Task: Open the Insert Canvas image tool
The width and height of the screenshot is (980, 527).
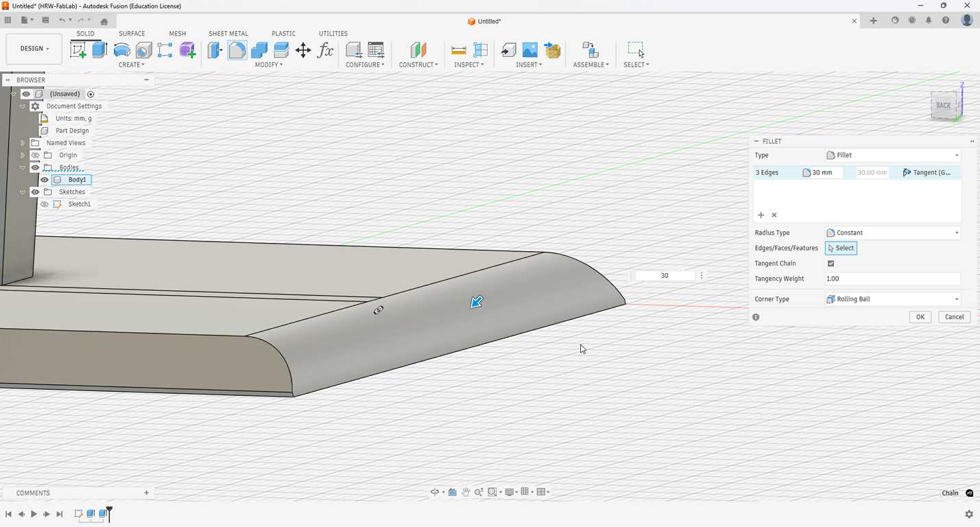Action: (x=530, y=49)
